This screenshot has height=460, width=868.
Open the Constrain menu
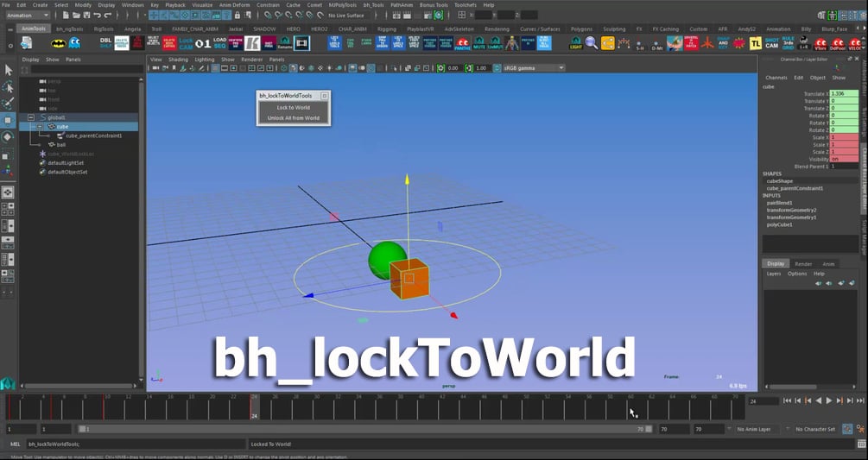click(x=268, y=5)
